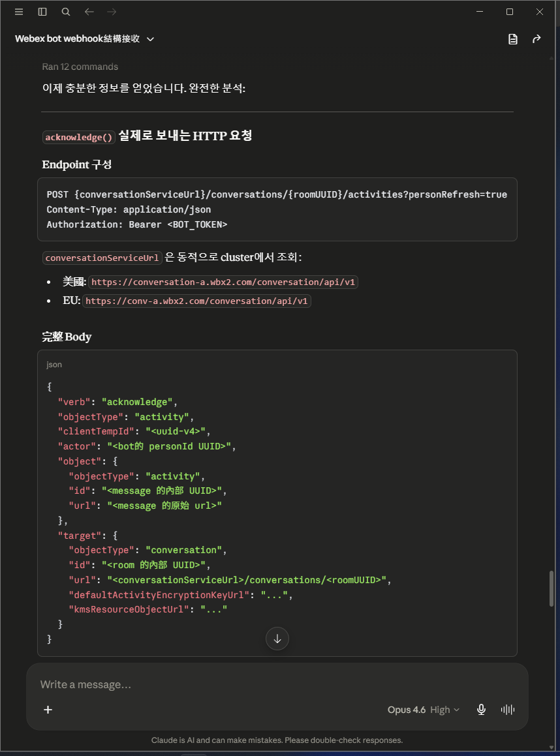Click the "actor" JSON line
The width and height of the screenshot is (560, 756).
pos(147,446)
